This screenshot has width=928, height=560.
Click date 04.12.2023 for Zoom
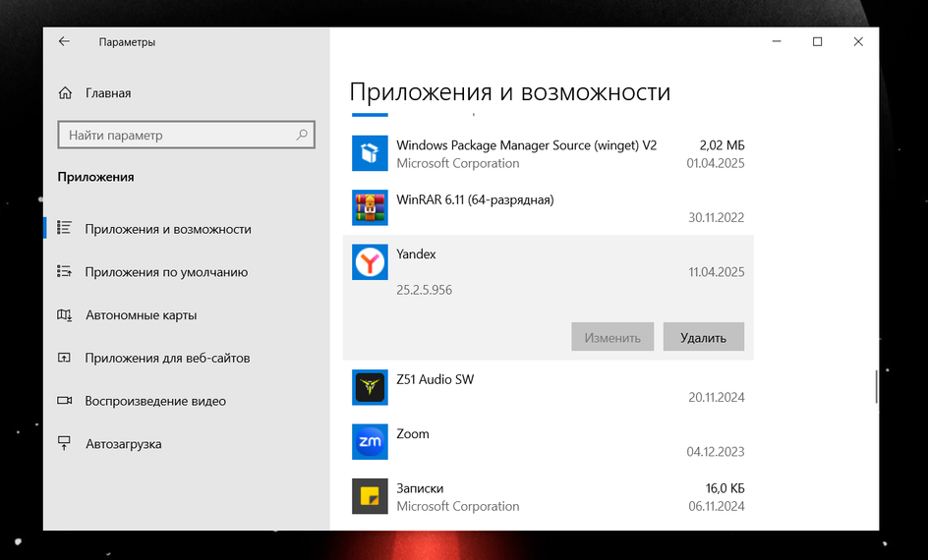[x=716, y=452]
